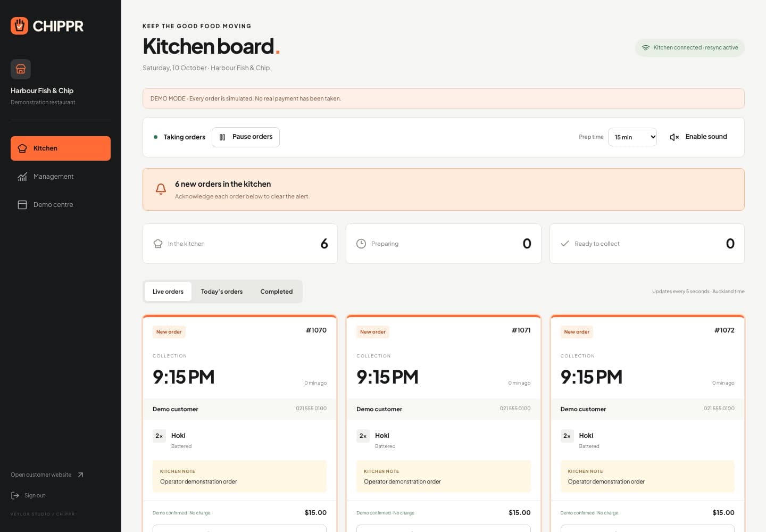Click the chef hat icon in the In the kitchen card
This screenshot has width=766, height=532.
(x=158, y=244)
